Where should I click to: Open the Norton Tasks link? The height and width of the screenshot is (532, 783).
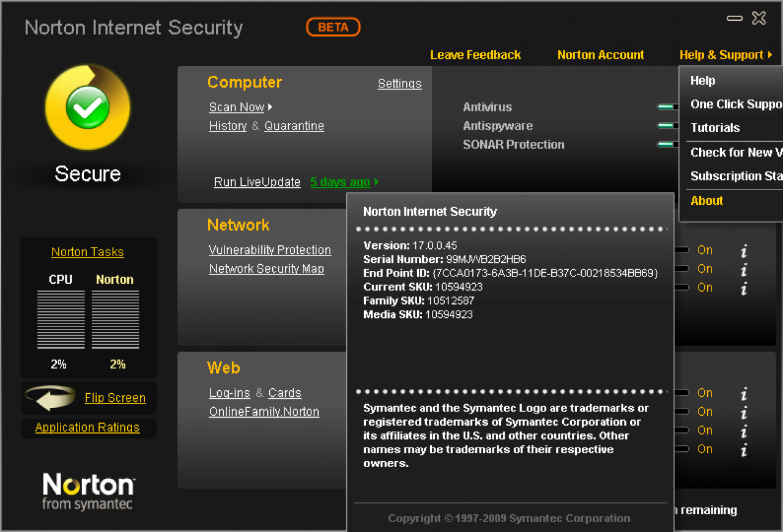87,252
